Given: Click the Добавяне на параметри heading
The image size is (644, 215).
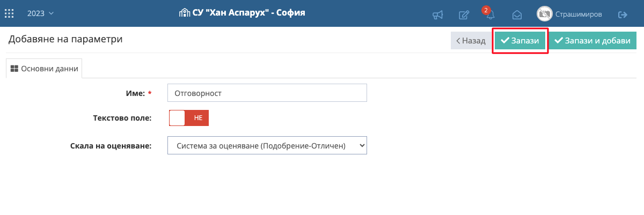Looking at the screenshot, I should coord(65,39).
